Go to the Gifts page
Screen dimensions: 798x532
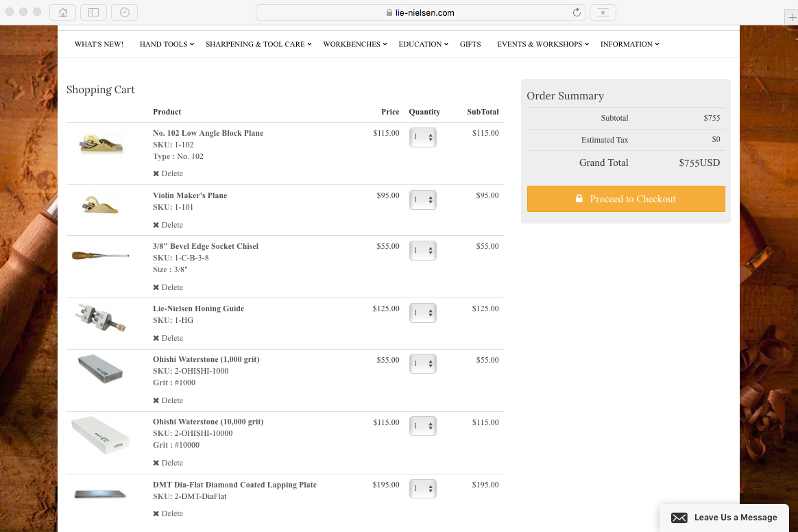coord(470,44)
